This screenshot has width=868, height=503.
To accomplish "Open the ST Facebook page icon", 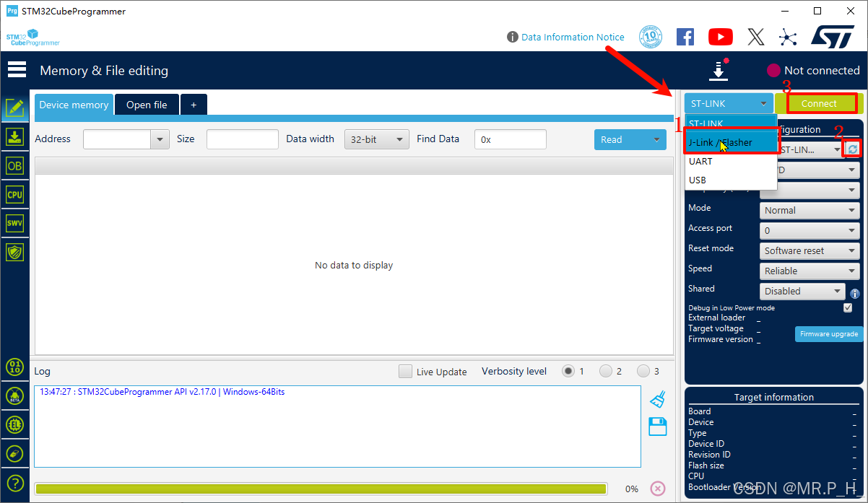I will pos(685,37).
